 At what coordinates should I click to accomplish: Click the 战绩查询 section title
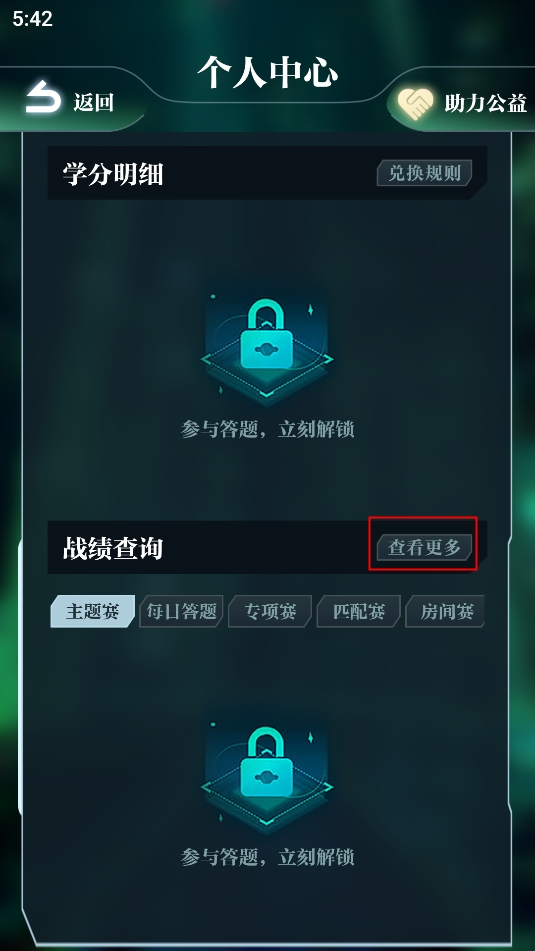click(113, 548)
